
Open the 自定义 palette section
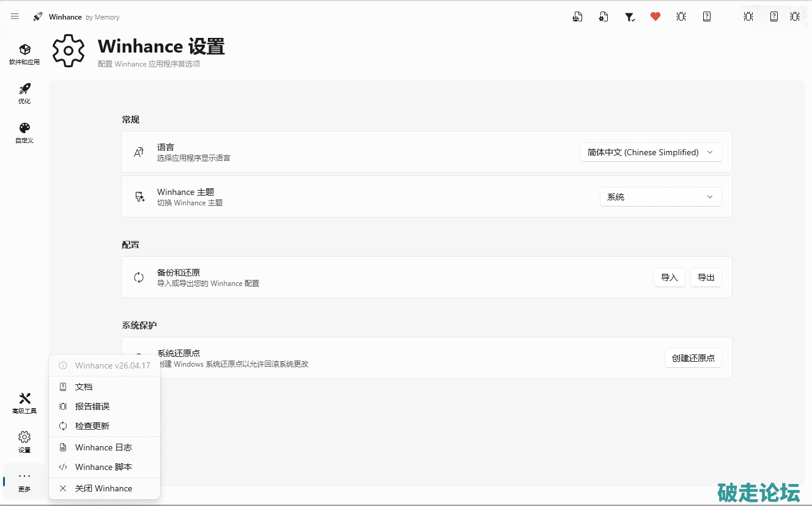(x=24, y=133)
